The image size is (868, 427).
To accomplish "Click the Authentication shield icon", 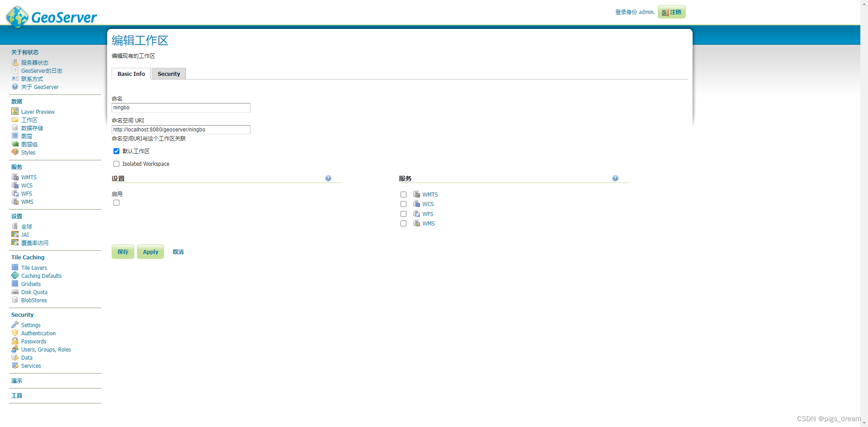I will [15, 333].
